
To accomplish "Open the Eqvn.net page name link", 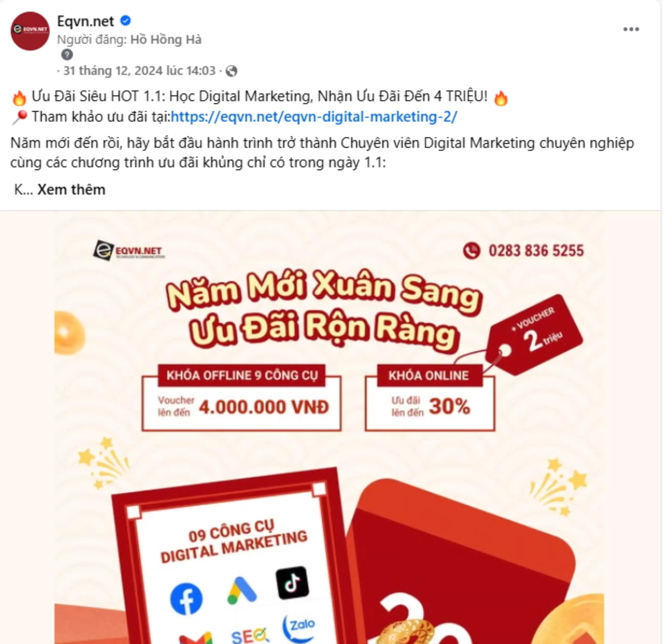I will (85, 21).
